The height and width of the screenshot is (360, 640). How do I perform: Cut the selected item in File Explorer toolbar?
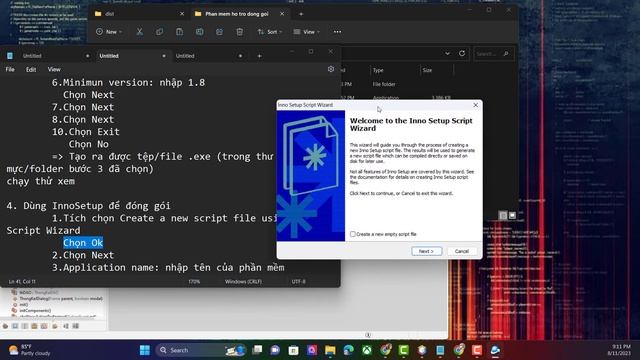pyautogui.click(x=140, y=32)
